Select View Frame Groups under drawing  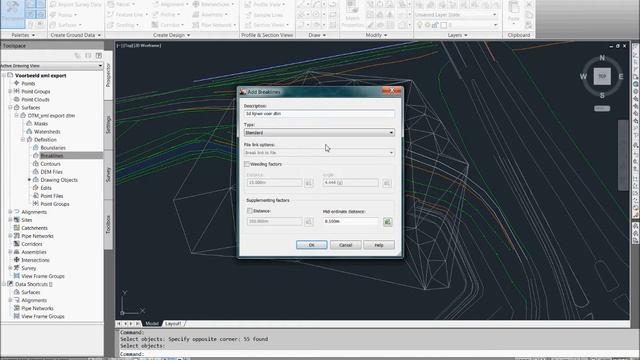point(43,276)
